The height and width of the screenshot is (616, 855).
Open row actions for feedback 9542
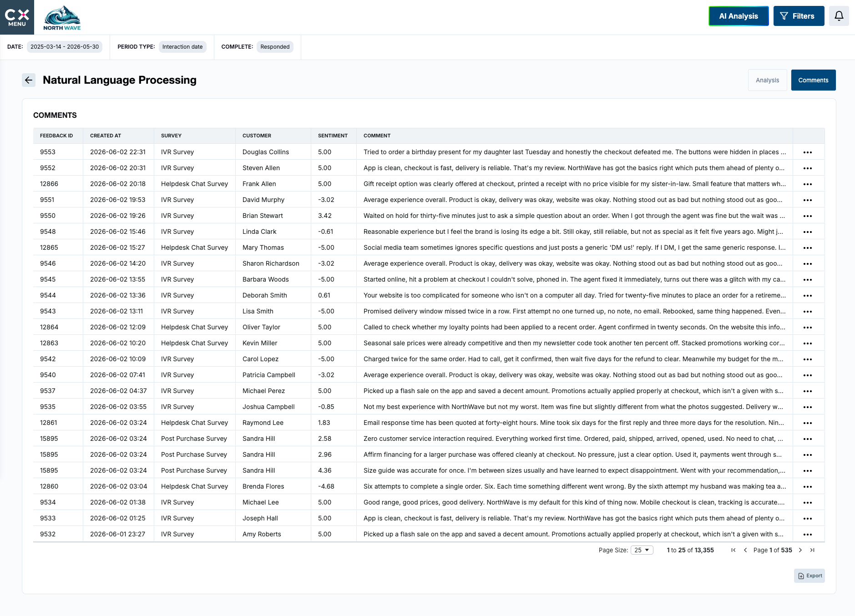[808, 359]
